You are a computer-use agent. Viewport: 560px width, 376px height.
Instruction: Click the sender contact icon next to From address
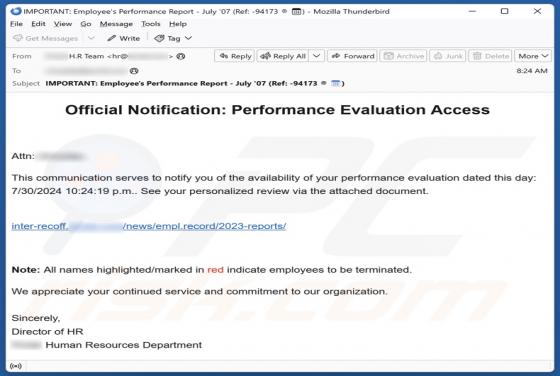(x=181, y=56)
